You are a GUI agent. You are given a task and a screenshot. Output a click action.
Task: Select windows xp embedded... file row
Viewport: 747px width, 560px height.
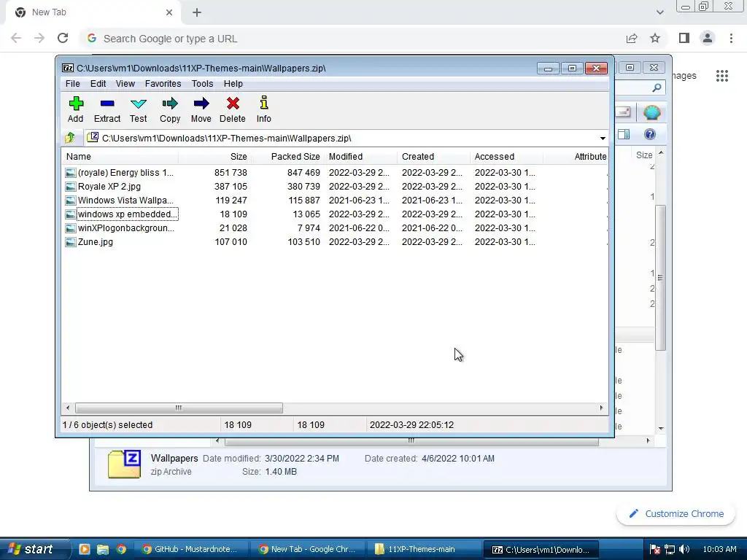334,214
